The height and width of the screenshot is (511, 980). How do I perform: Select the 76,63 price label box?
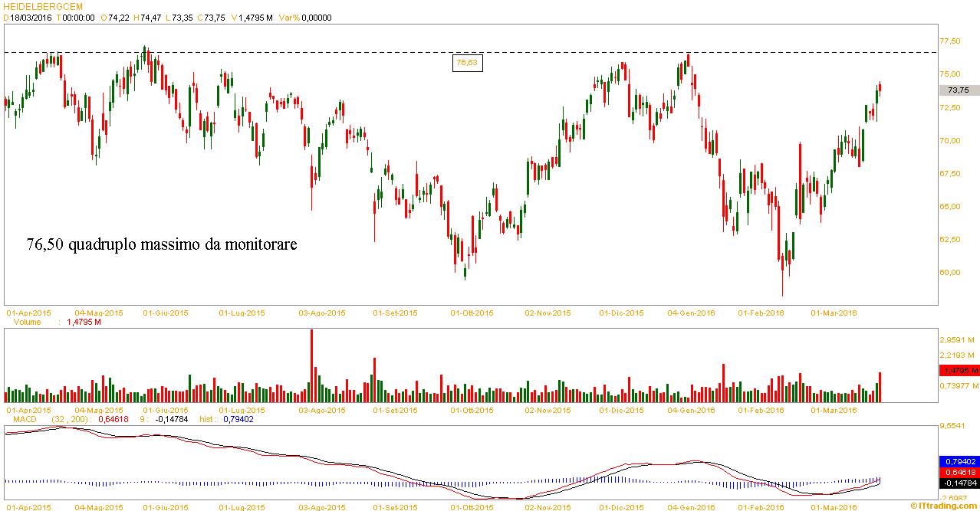467,63
